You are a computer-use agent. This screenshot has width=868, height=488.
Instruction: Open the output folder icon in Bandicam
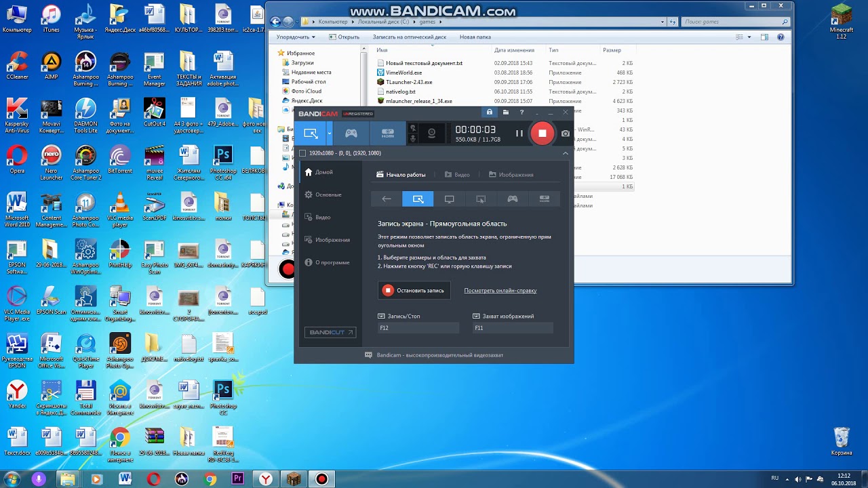pyautogui.click(x=506, y=113)
